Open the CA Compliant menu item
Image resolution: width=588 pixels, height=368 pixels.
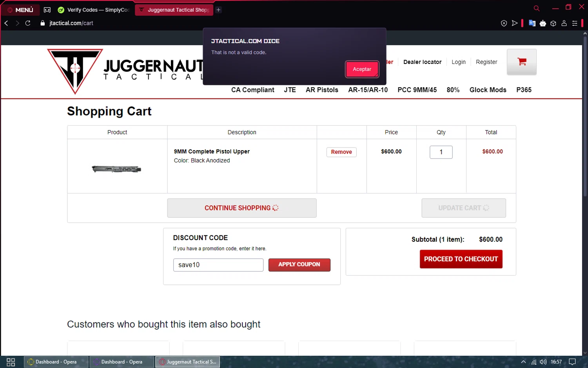tap(253, 90)
